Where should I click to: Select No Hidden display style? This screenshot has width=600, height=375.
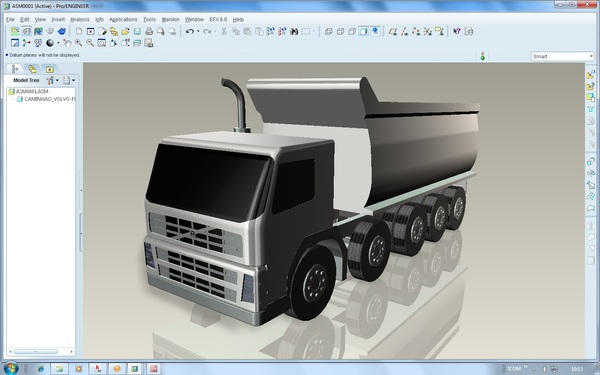[x=352, y=31]
